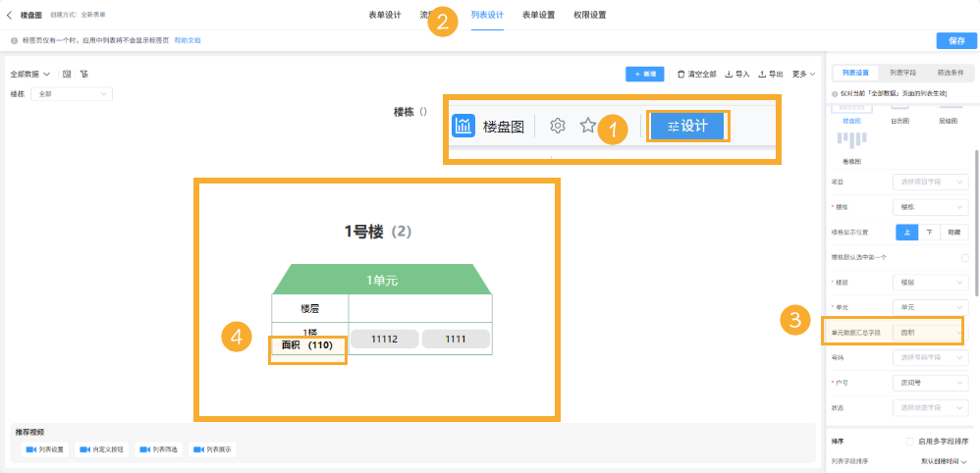The height and width of the screenshot is (473, 980).
Task: Open the 楼层 field dropdown
Action: (931, 283)
